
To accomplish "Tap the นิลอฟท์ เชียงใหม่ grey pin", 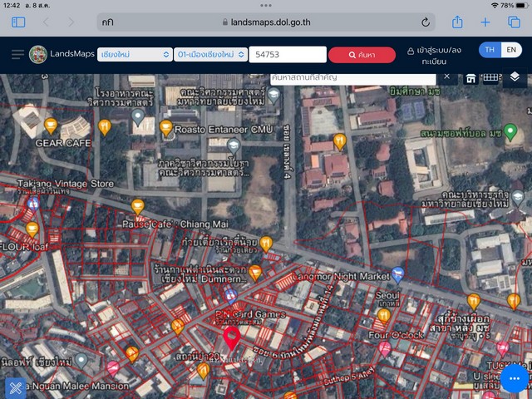I will tap(81, 362).
